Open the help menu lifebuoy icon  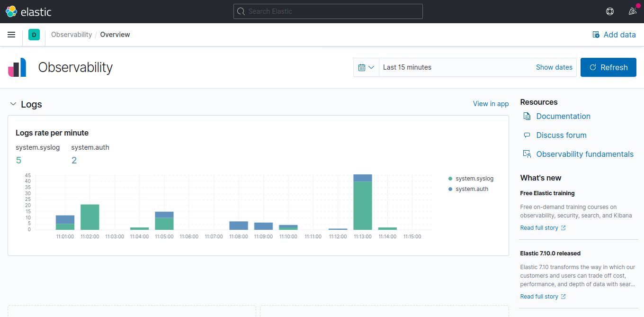(610, 11)
